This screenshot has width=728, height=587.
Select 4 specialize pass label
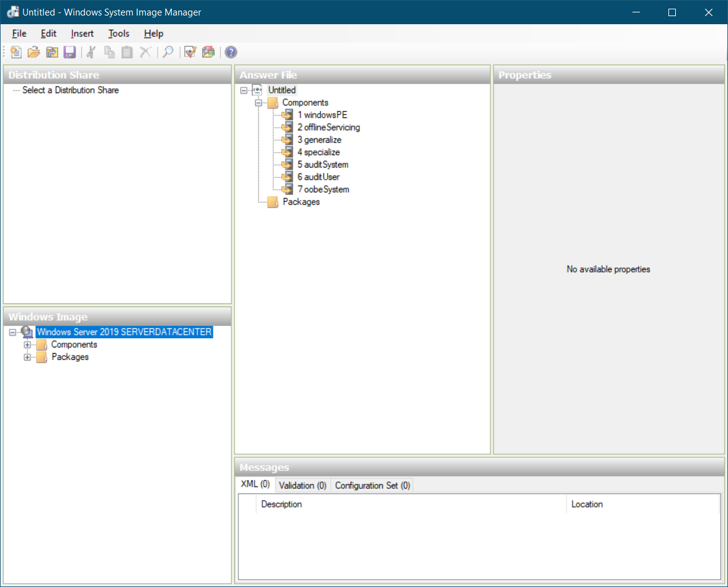(x=318, y=152)
